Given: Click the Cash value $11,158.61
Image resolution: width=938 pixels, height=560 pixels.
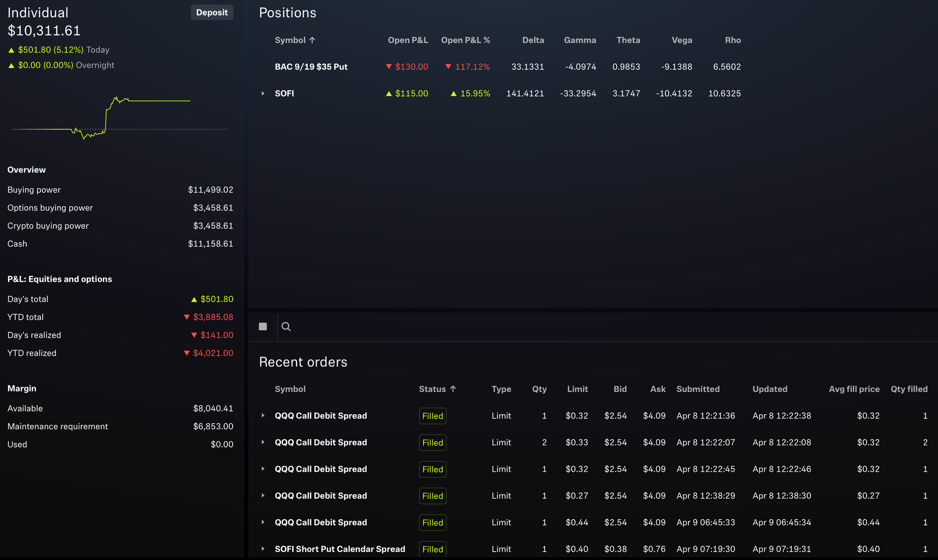Looking at the screenshot, I should (210, 244).
